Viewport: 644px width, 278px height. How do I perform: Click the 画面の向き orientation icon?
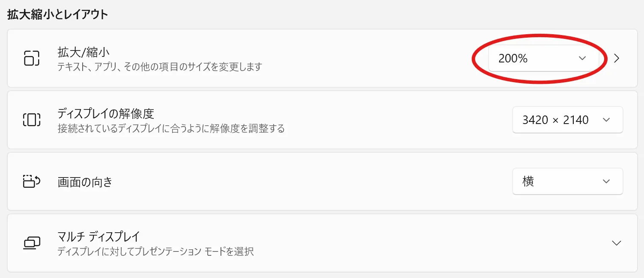pos(31,181)
